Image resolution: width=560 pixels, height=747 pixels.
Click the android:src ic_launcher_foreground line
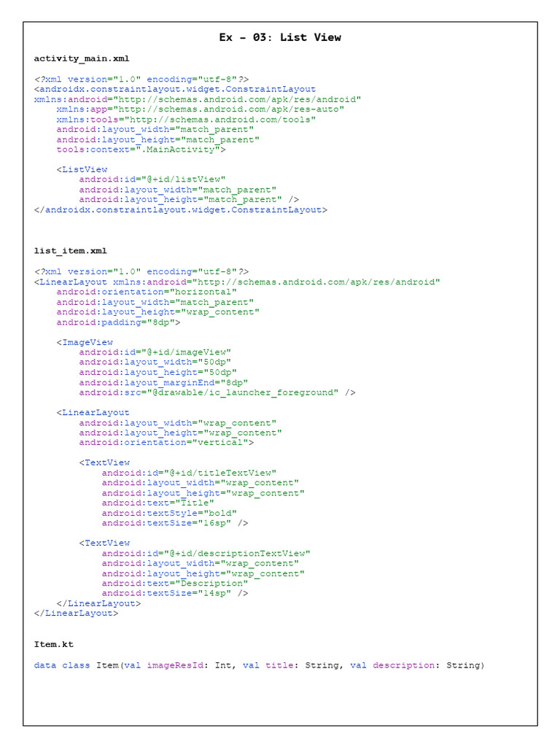217,392
